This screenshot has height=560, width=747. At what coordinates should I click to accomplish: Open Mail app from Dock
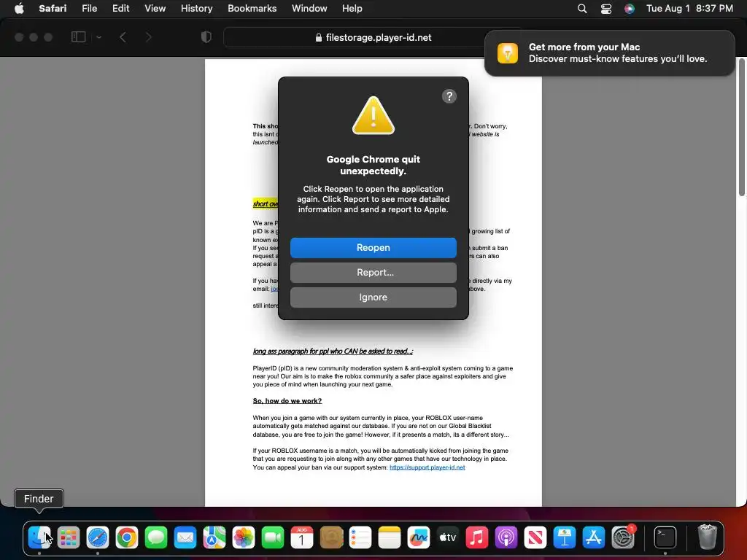click(185, 537)
